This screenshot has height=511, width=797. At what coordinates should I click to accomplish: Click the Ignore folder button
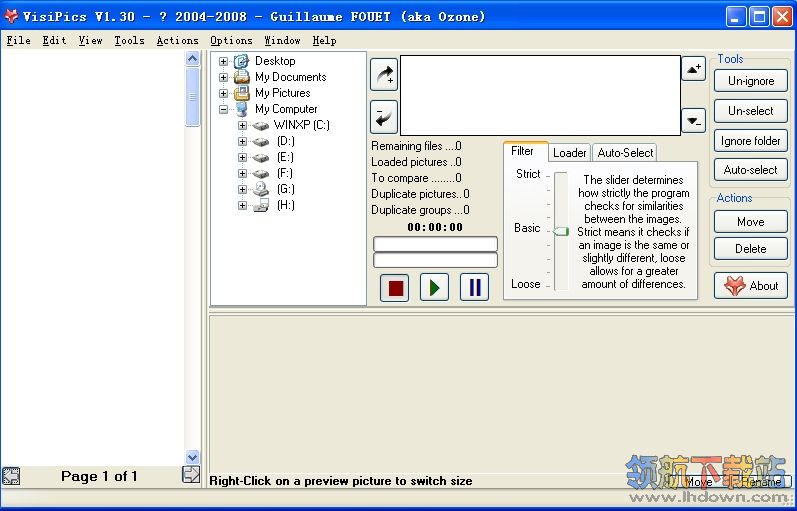tap(751, 141)
